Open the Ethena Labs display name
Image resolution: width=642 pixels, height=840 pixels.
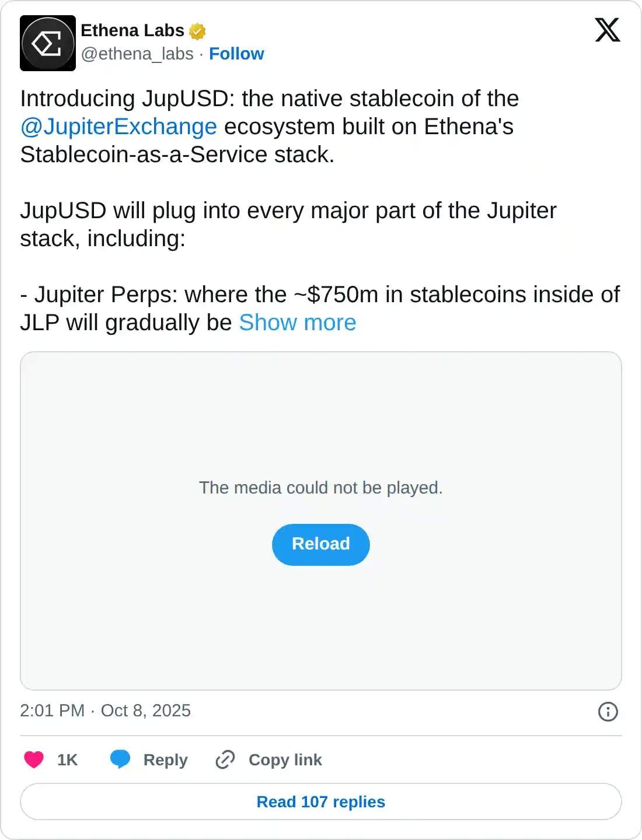click(x=132, y=30)
